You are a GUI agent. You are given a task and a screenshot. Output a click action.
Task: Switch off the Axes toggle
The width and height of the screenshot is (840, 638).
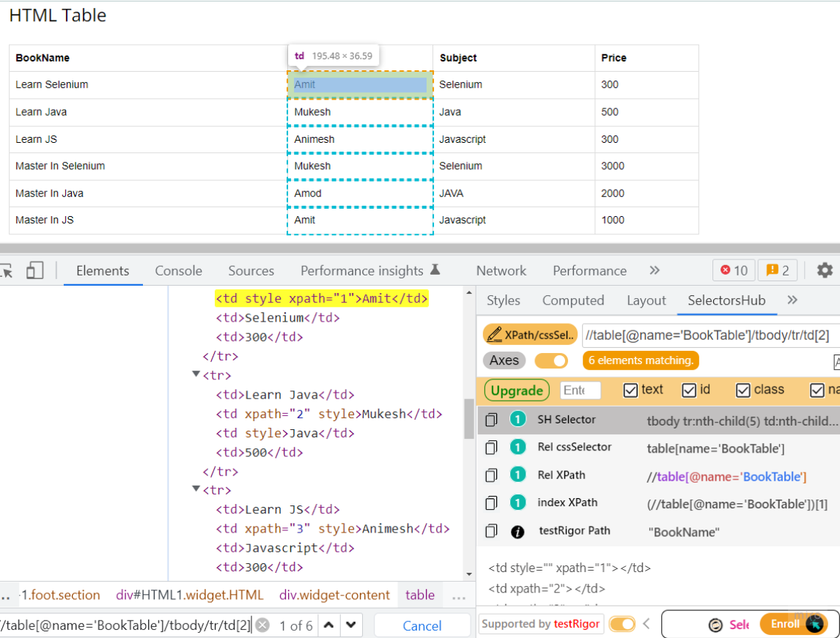click(551, 360)
